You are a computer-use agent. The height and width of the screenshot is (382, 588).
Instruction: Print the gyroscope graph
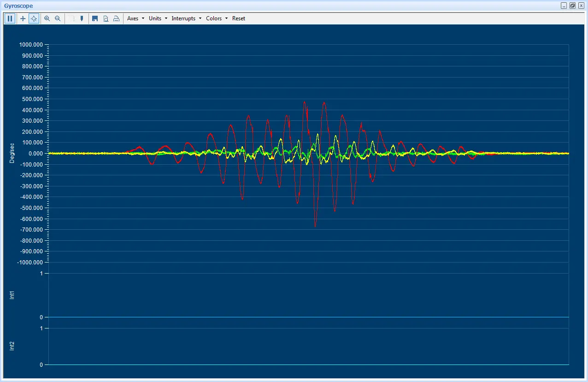point(117,18)
